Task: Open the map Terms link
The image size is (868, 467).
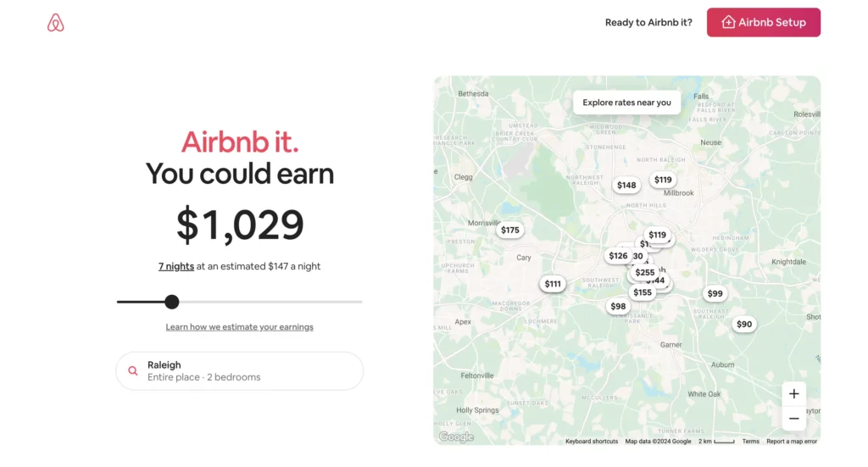Action: (x=750, y=442)
